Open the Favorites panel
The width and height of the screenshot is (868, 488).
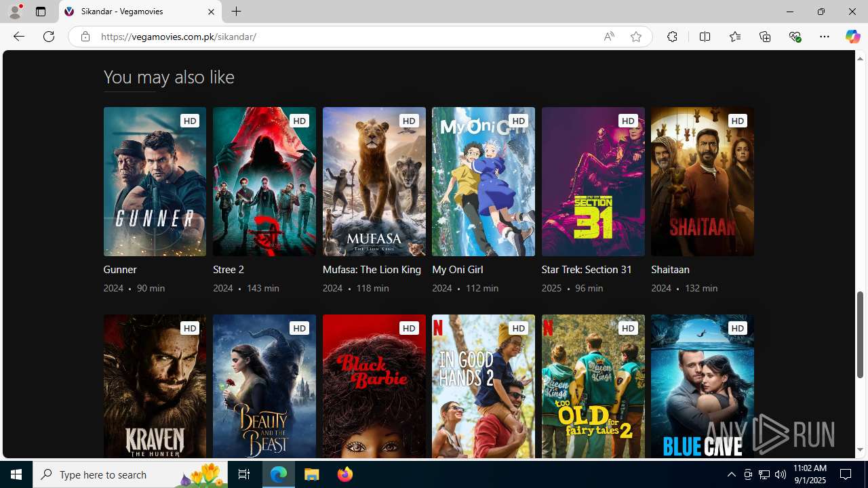click(x=734, y=37)
